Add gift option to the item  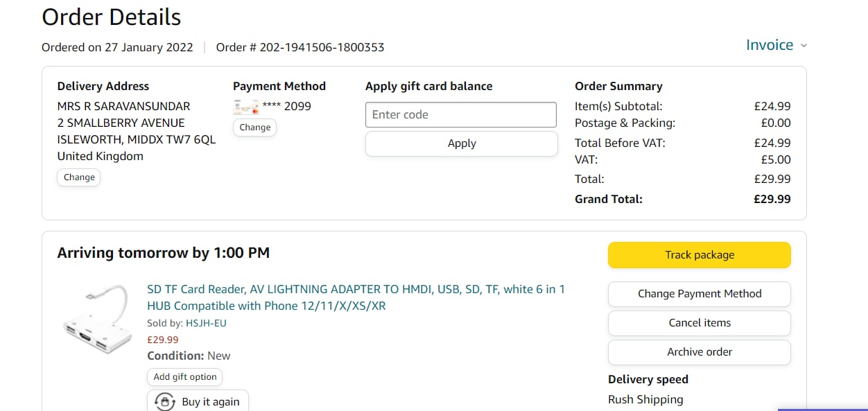185,377
